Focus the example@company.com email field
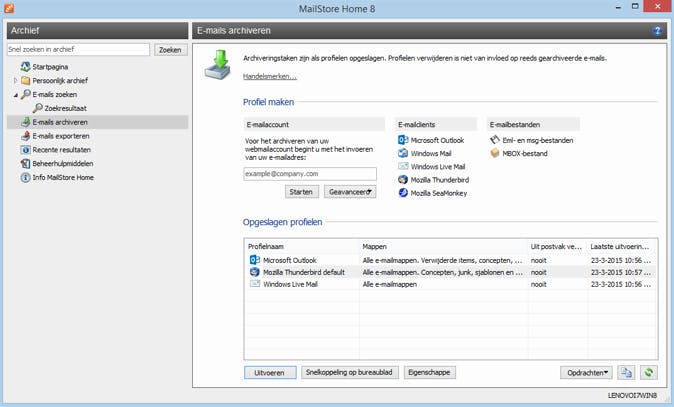The width and height of the screenshot is (674, 407). 309,174
